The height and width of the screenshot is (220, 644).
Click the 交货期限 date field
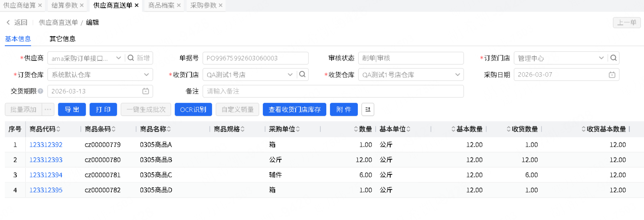coord(100,91)
